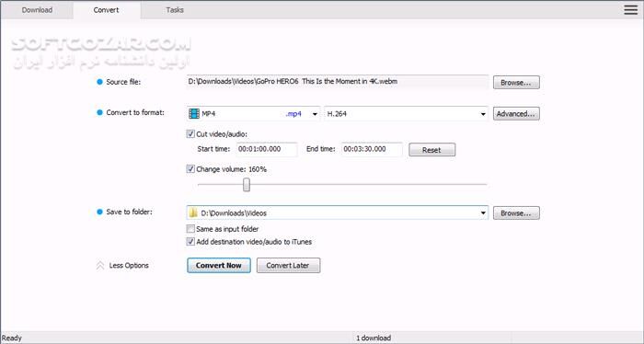Image resolution: width=644 pixels, height=344 pixels.
Task: Open the H.264 codec dropdown
Action: tap(483, 114)
